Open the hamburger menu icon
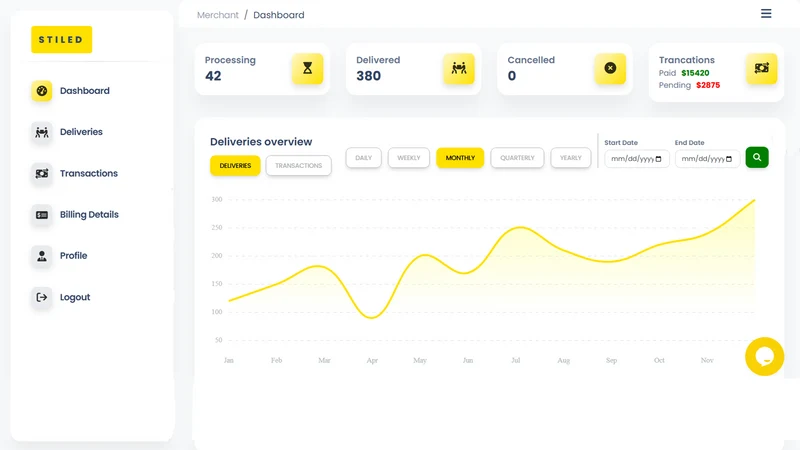Screen dimensions: 800x450 [x=766, y=14]
